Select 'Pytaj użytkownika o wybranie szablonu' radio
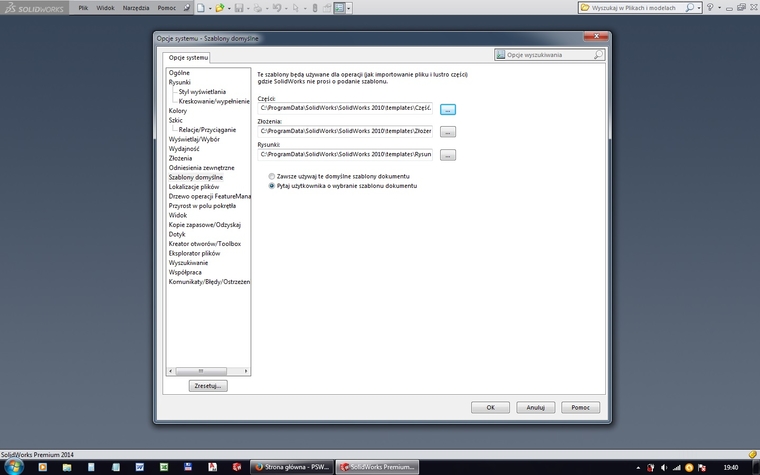760x475 pixels. click(271, 186)
